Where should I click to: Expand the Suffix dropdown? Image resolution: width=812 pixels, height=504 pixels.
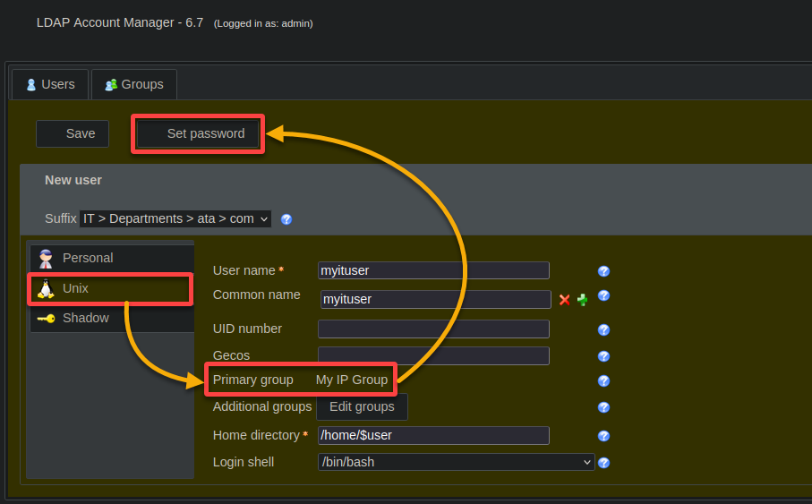point(175,218)
